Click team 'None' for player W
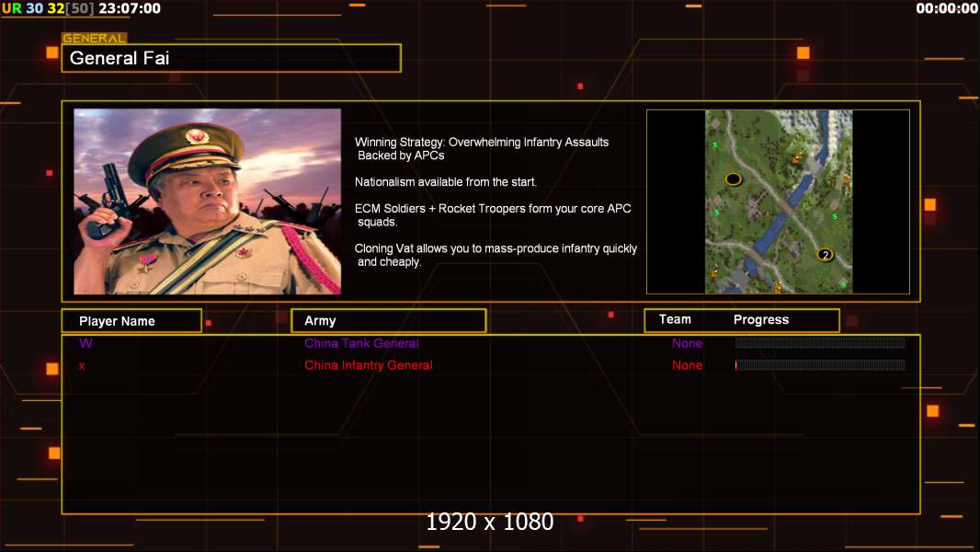The height and width of the screenshot is (552, 980). pyautogui.click(x=687, y=343)
